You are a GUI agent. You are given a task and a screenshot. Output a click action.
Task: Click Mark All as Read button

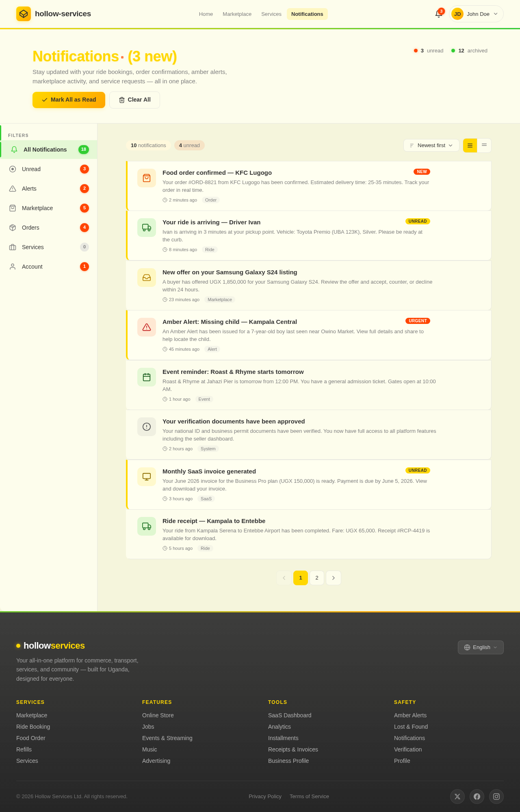tap(69, 100)
